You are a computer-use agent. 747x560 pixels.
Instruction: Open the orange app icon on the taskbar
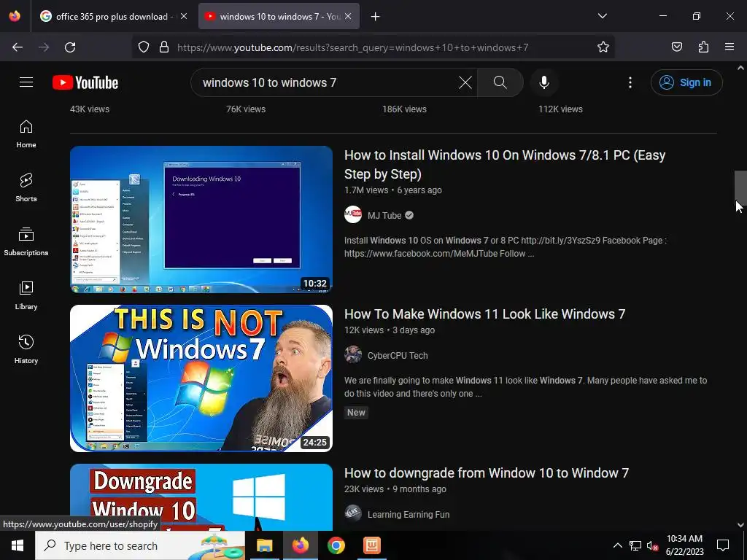pyautogui.click(x=371, y=545)
